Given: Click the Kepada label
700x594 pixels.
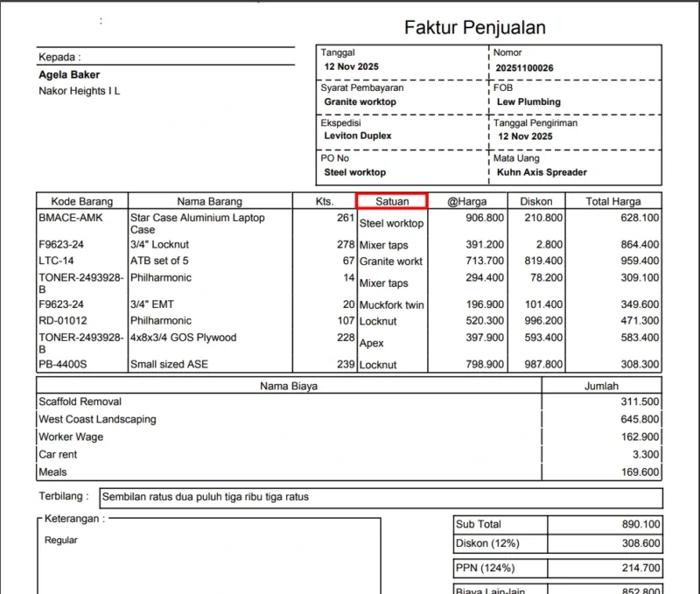Looking at the screenshot, I should (59, 57).
